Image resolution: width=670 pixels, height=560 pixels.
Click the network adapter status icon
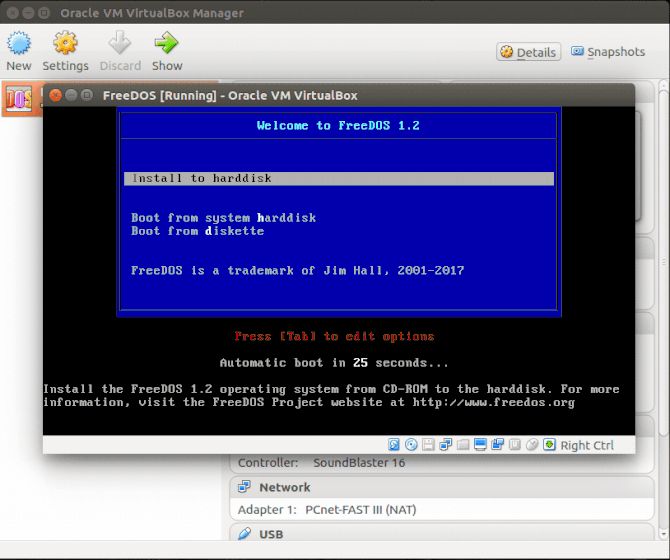click(446, 444)
